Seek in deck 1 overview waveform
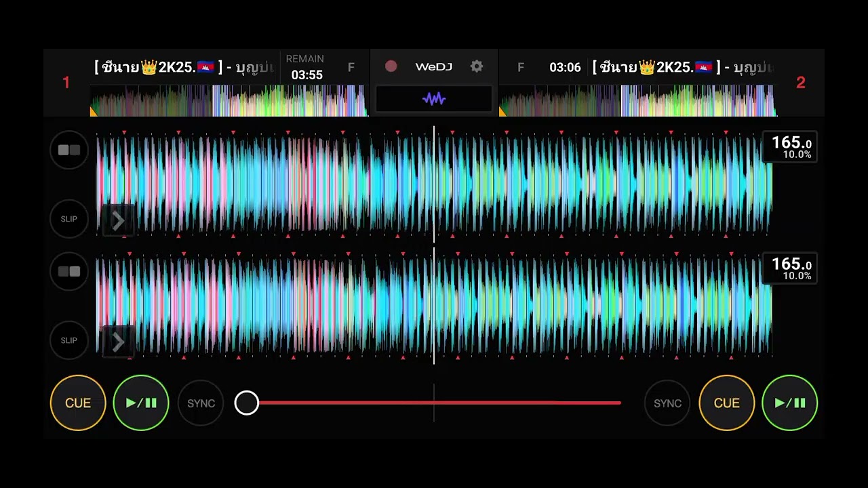868x488 pixels. coord(229,101)
